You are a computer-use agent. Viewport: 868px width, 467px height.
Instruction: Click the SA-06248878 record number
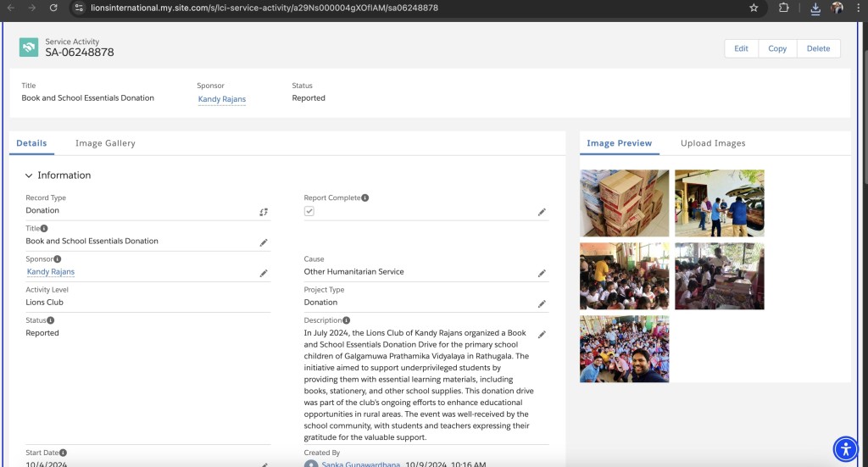[80, 53]
